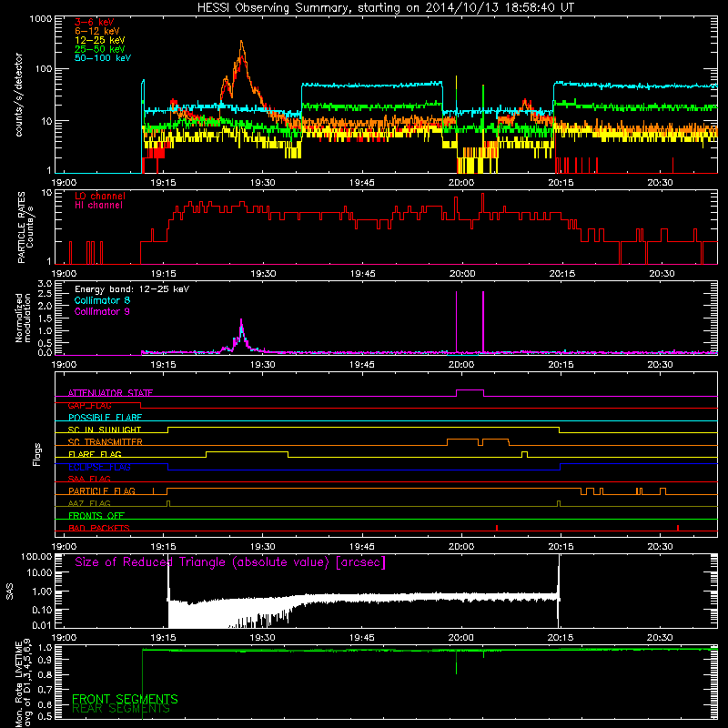
Task: Select the Collimator 8 legend label
Action: coord(102,300)
